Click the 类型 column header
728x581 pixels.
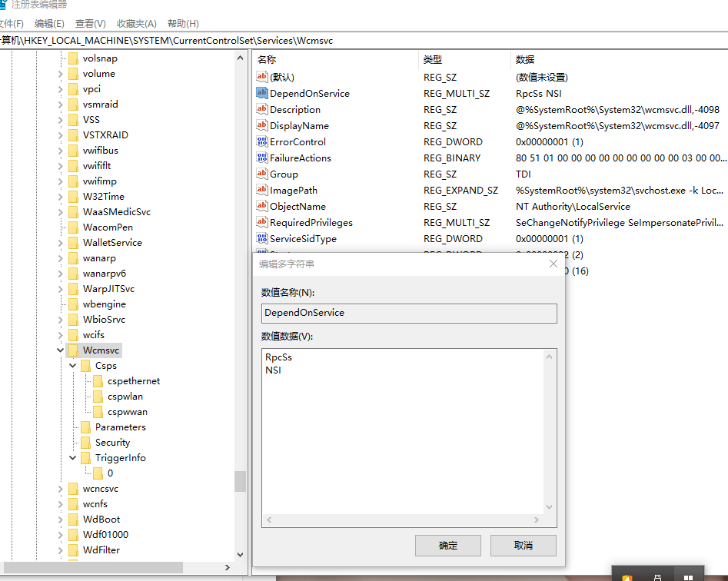[x=464, y=59]
